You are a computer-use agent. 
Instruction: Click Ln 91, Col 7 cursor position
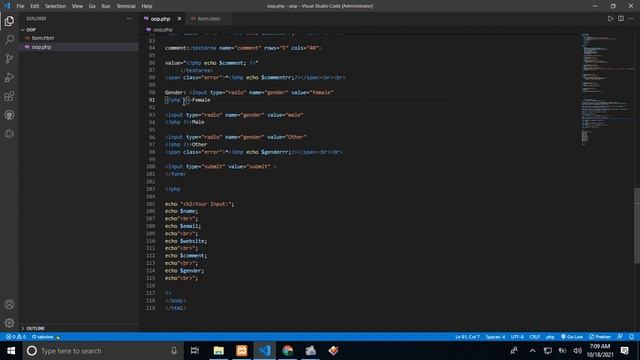click(467, 337)
